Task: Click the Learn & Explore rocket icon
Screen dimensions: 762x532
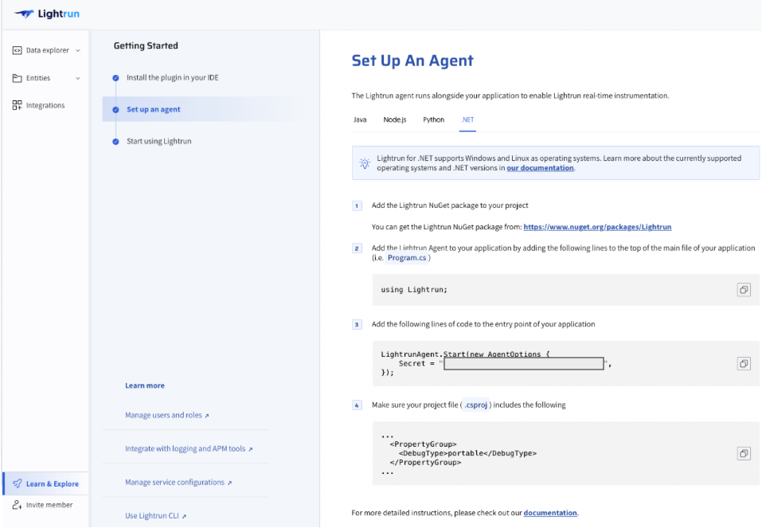Action: (x=18, y=483)
